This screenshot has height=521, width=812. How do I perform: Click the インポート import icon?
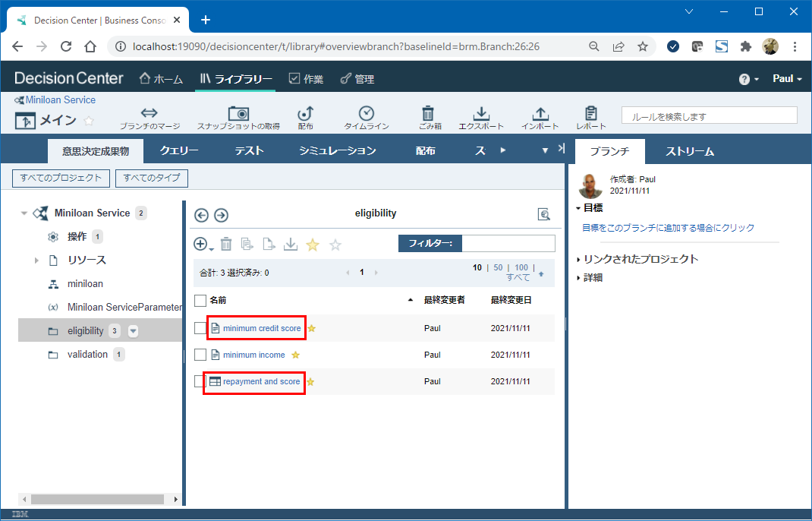pos(540,113)
